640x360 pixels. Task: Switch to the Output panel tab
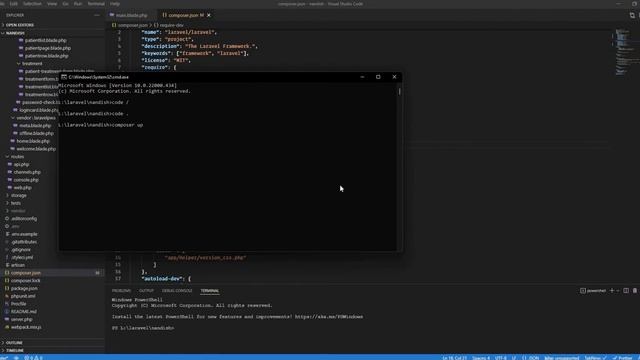pos(146,291)
